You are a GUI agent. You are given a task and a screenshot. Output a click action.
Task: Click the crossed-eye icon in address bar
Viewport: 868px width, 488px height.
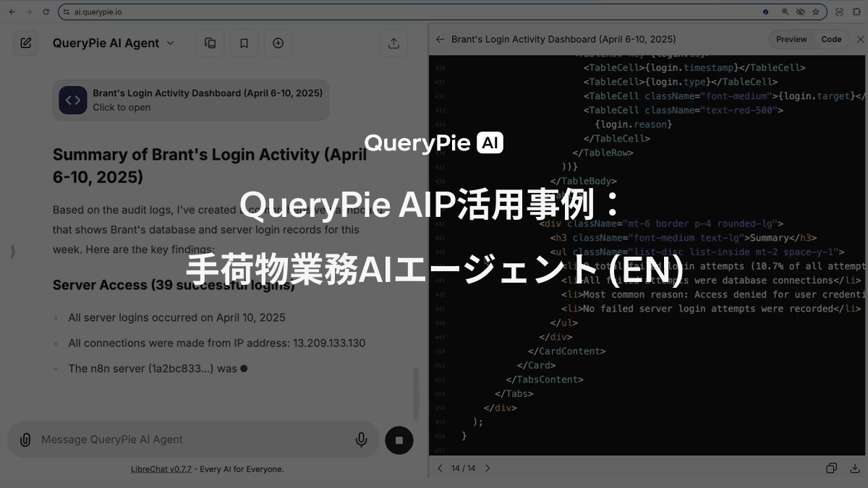pos(800,12)
